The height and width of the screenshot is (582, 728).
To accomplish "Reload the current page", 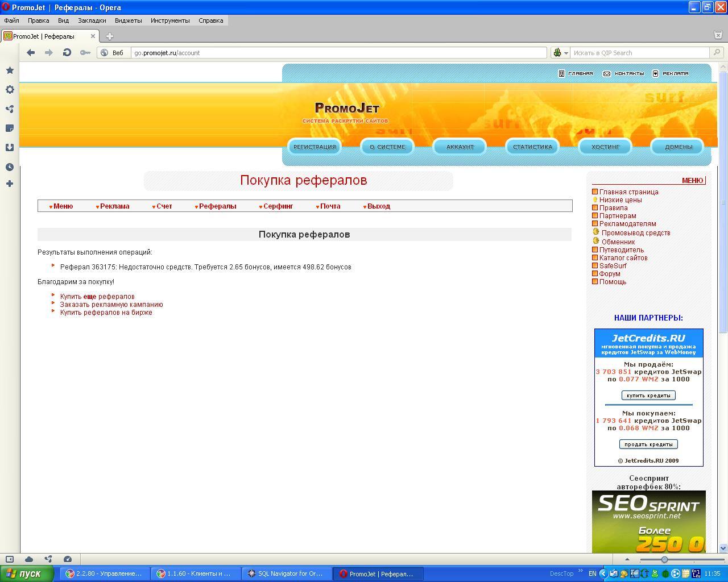I will (x=67, y=52).
